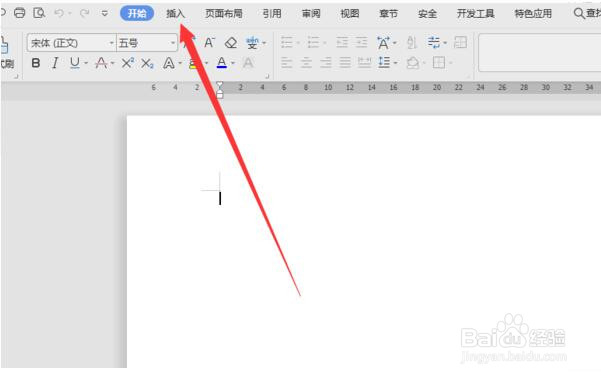Image resolution: width=601 pixels, height=378 pixels.
Task: Expand the text effects dropdown arrow
Action: coord(180,63)
